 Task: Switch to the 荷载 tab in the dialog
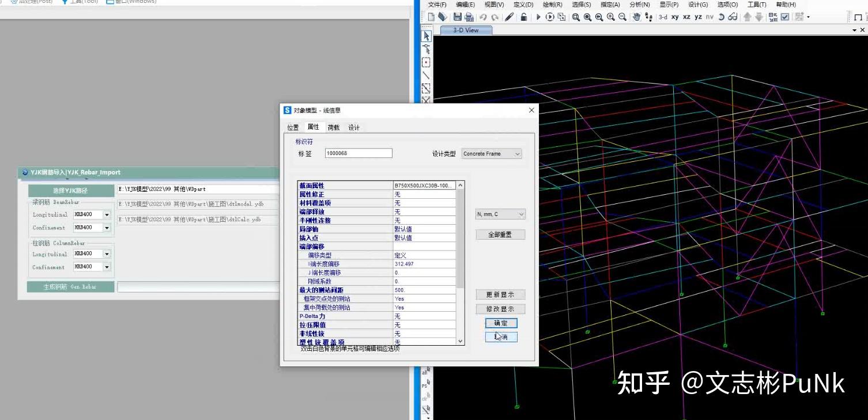(x=333, y=127)
